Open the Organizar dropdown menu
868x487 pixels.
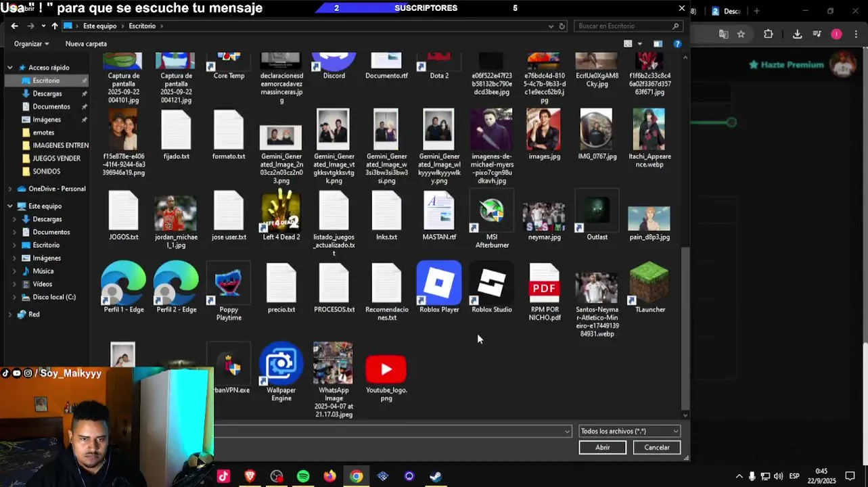pyautogui.click(x=31, y=44)
